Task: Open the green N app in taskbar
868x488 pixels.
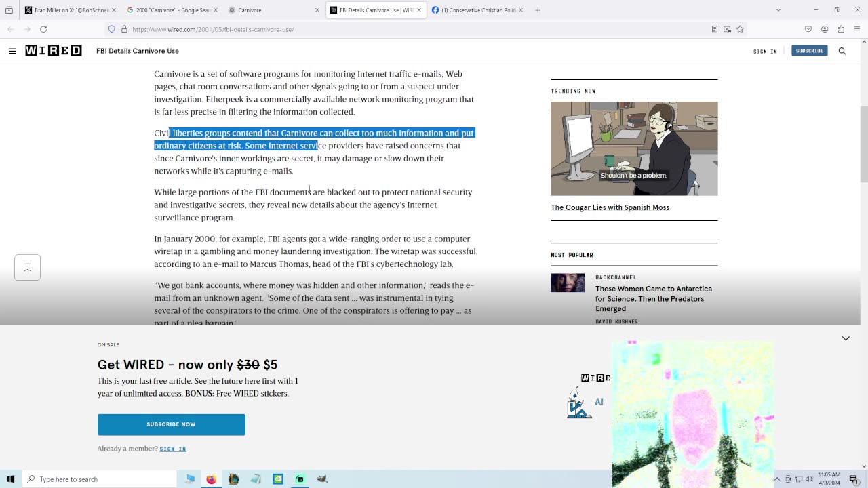Action: tap(278, 479)
